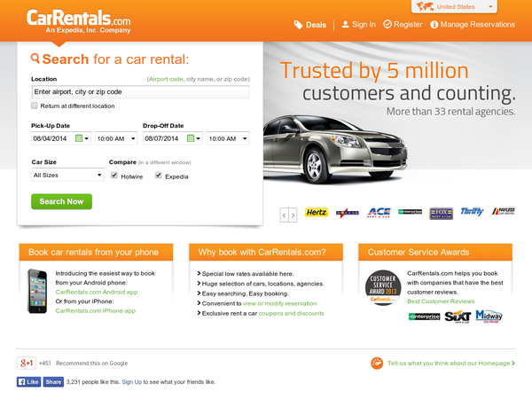Open Manage Reservations in the header
This screenshot has height=399, width=532.
coord(473,25)
